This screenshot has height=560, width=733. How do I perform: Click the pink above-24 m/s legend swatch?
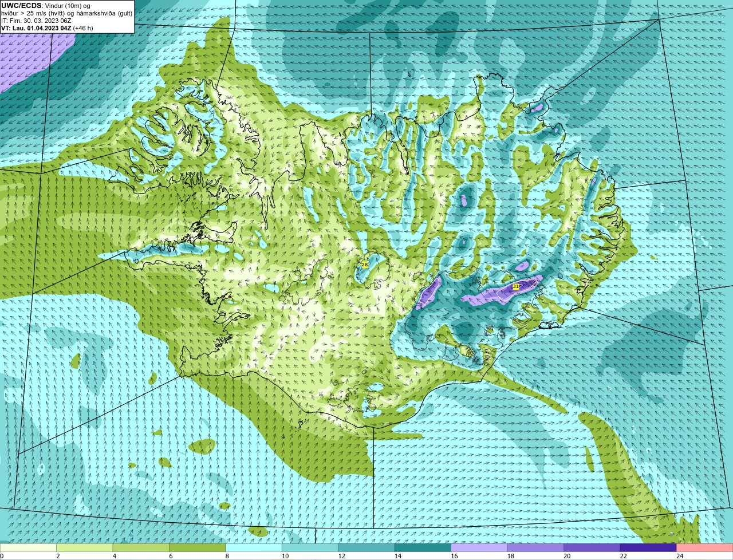click(x=704, y=547)
